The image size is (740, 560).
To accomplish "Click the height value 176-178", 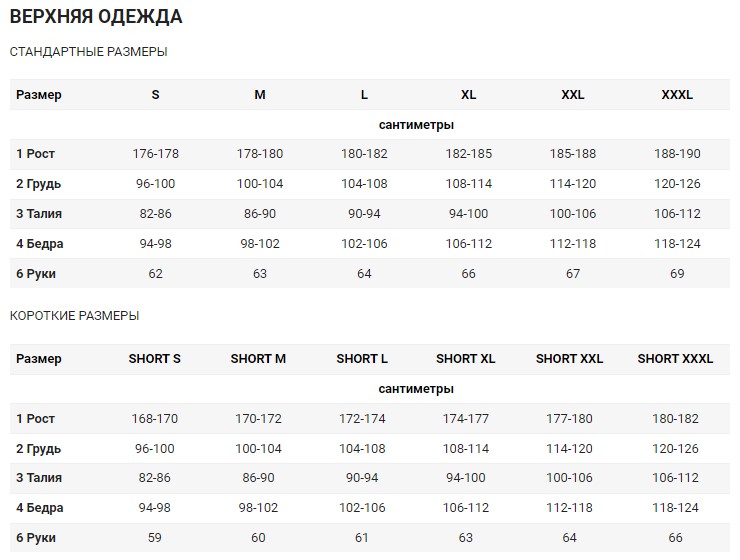I will pos(155,154).
